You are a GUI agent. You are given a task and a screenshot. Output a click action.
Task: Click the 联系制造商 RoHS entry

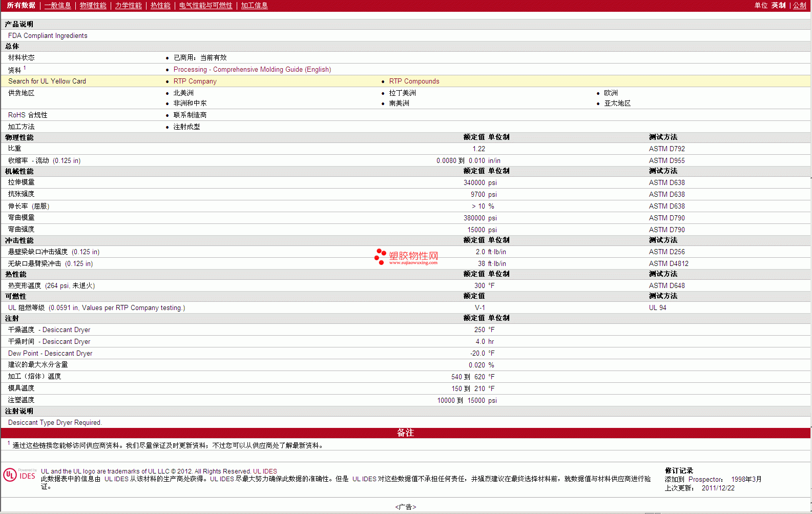tap(190, 115)
